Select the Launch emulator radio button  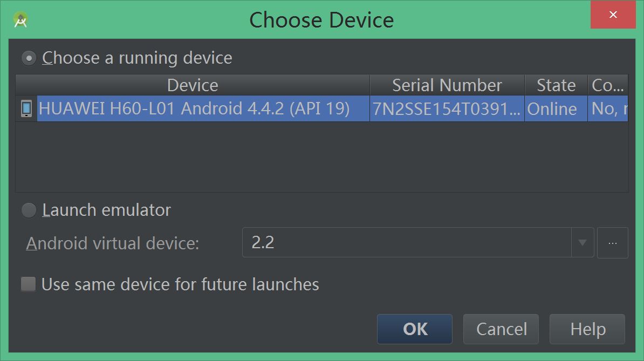pyautogui.click(x=29, y=210)
